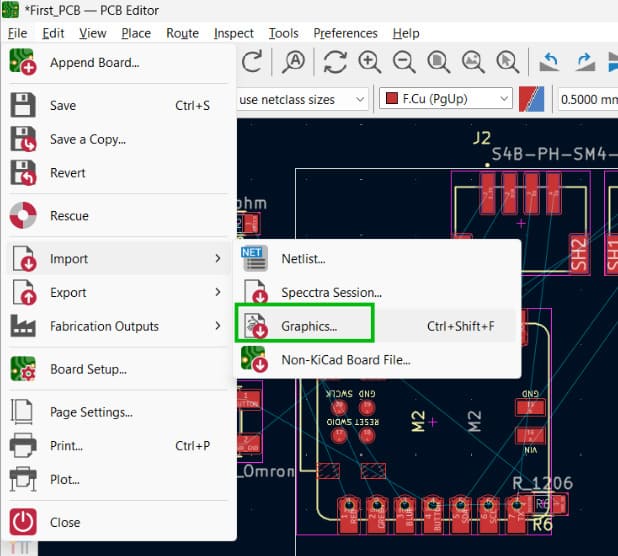Click the Non-KiCad Board File icon
Screen dimensions: 618x556
tap(254, 359)
